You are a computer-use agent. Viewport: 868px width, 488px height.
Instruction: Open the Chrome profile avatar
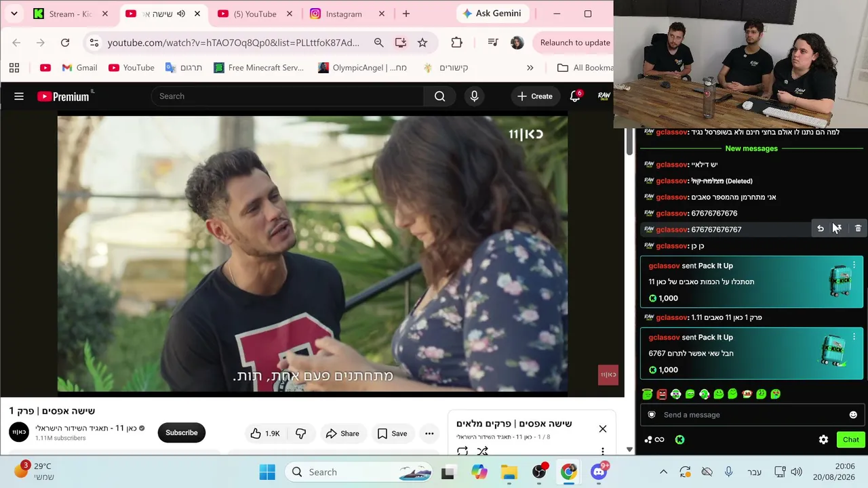click(517, 43)
